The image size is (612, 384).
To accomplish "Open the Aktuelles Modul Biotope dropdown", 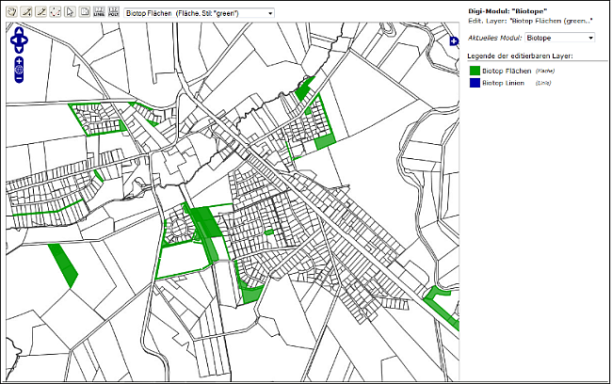I will coord(560,38).
